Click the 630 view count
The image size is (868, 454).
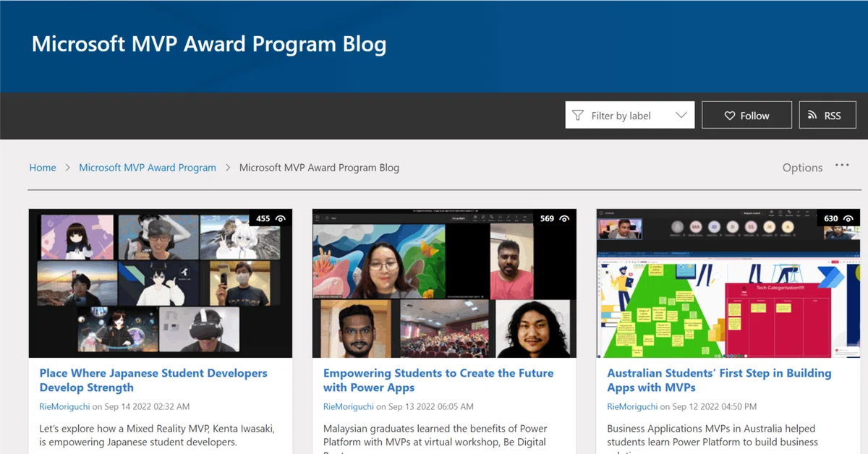(x=831, y=218)
